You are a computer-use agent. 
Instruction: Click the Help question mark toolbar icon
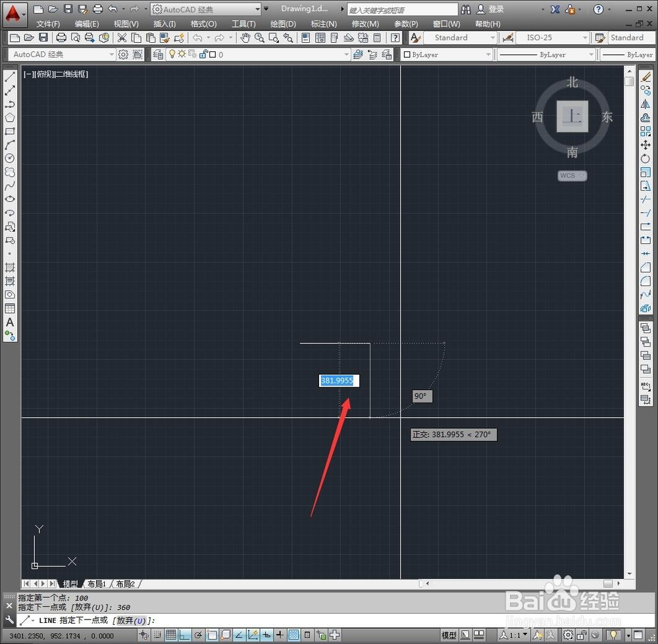click(x=395, y=38)
